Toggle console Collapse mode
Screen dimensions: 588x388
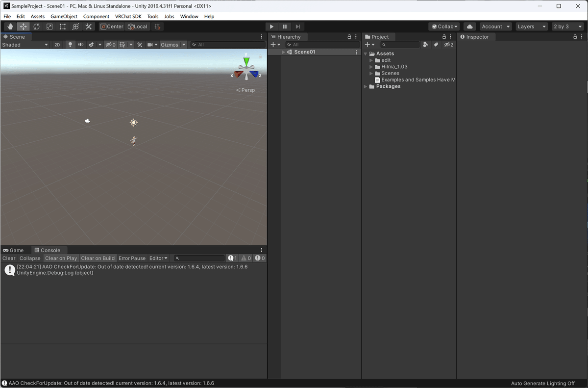coord(30,258)
